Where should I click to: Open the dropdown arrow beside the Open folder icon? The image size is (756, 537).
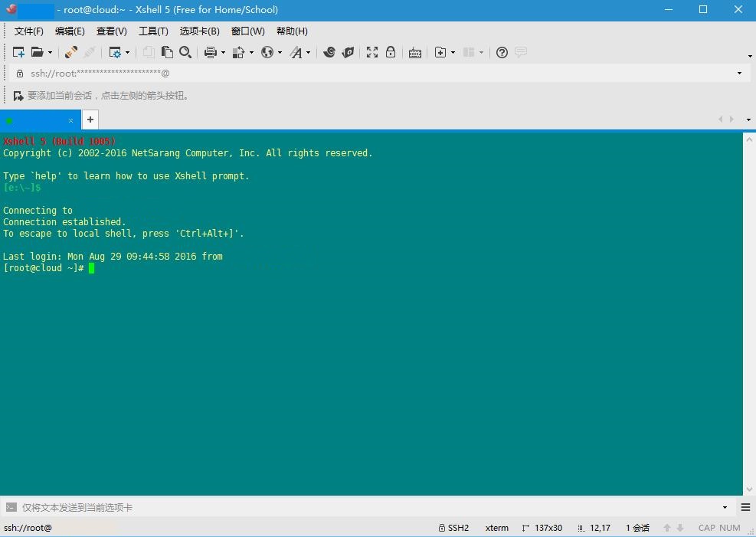point(50,52)
